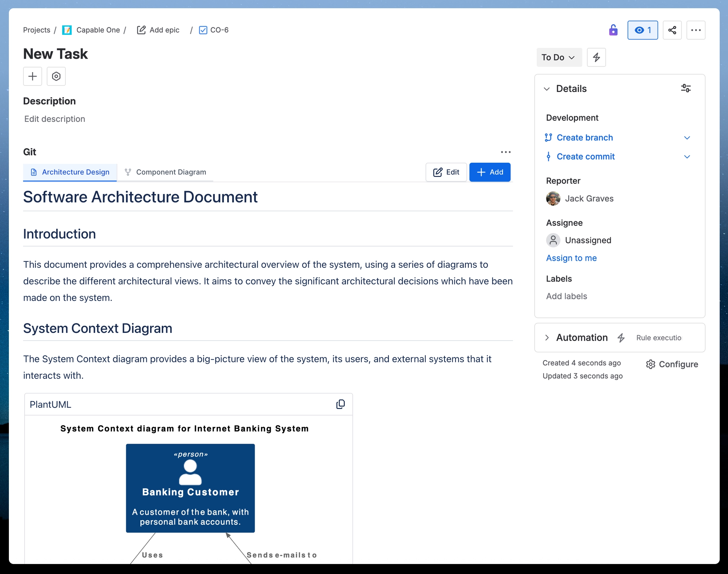Toggle the watch issue eye button
Image resolution: width=728 pixels, height=574 pixels.
pos(643,30)
